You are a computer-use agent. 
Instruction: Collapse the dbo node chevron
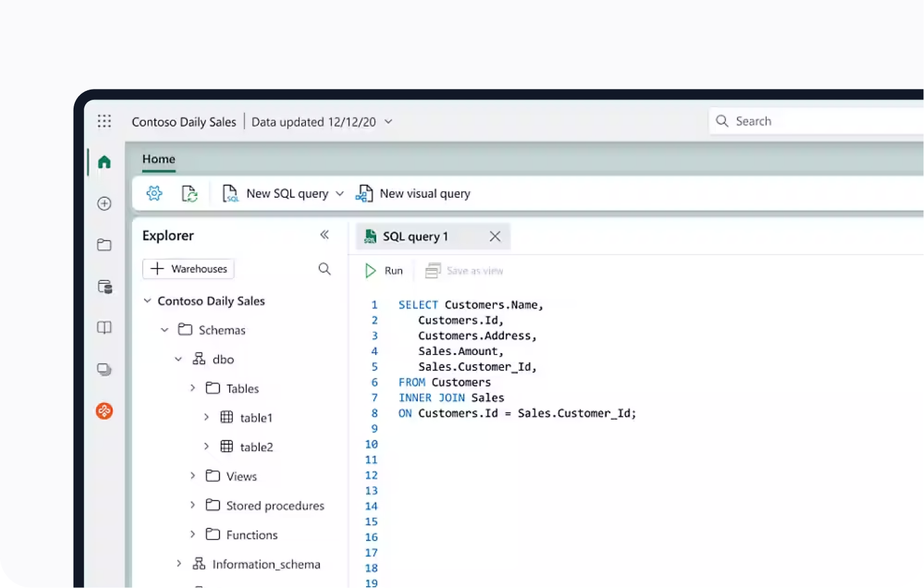[179, 360]
